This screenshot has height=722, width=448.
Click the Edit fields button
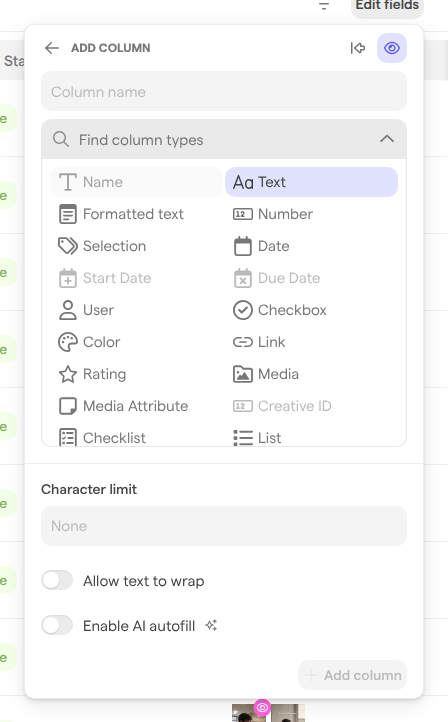pos(387,6)
